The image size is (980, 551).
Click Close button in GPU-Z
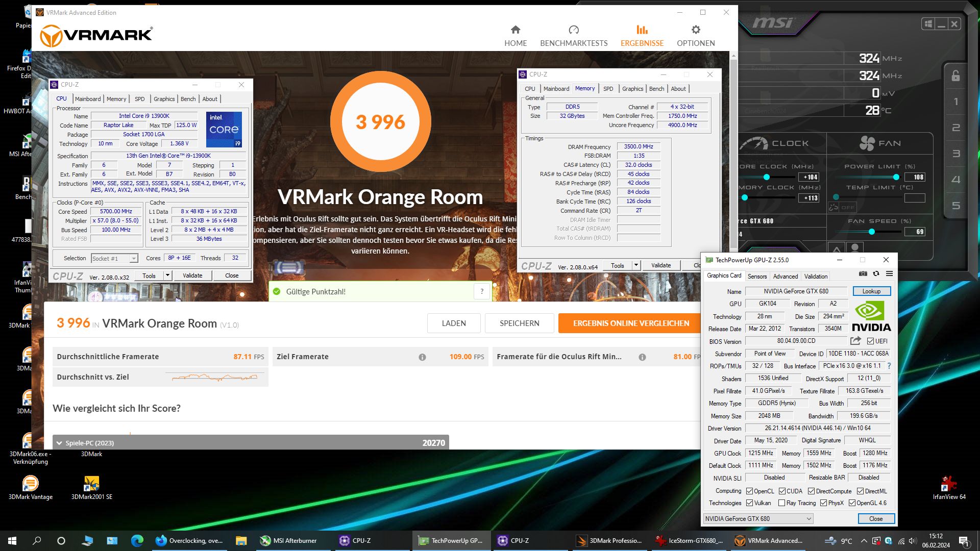coord(876,518)
